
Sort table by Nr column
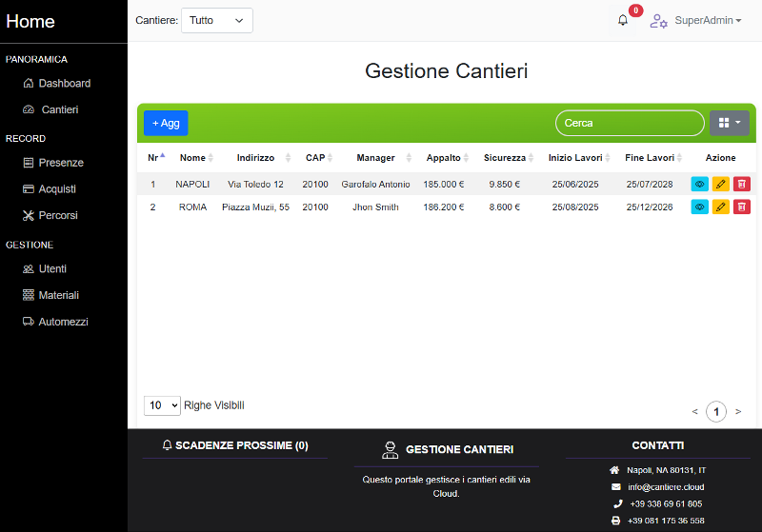pyautogui.click(x=156, y=158)
